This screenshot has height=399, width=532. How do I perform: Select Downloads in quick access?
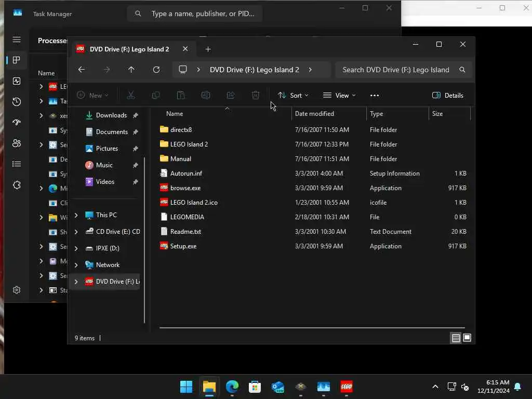click(x=111, y=115)
